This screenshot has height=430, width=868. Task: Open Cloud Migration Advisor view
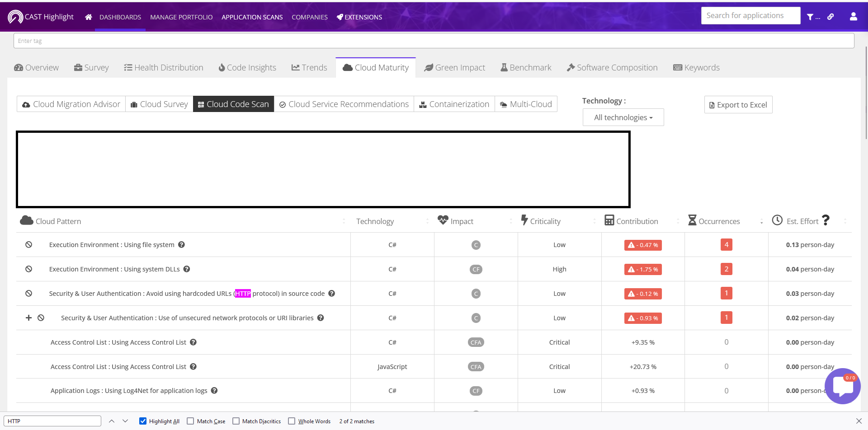coord(71,104)
